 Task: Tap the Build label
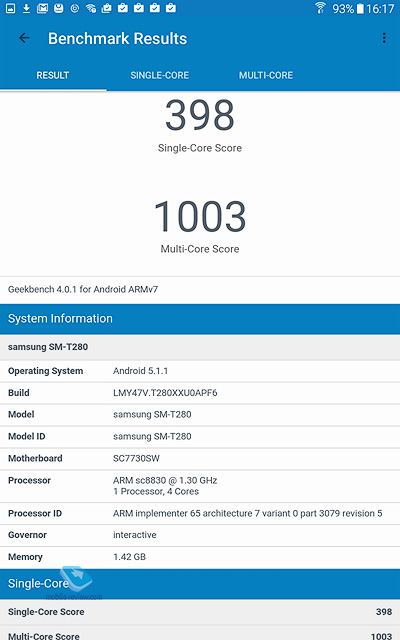[19, 393]
